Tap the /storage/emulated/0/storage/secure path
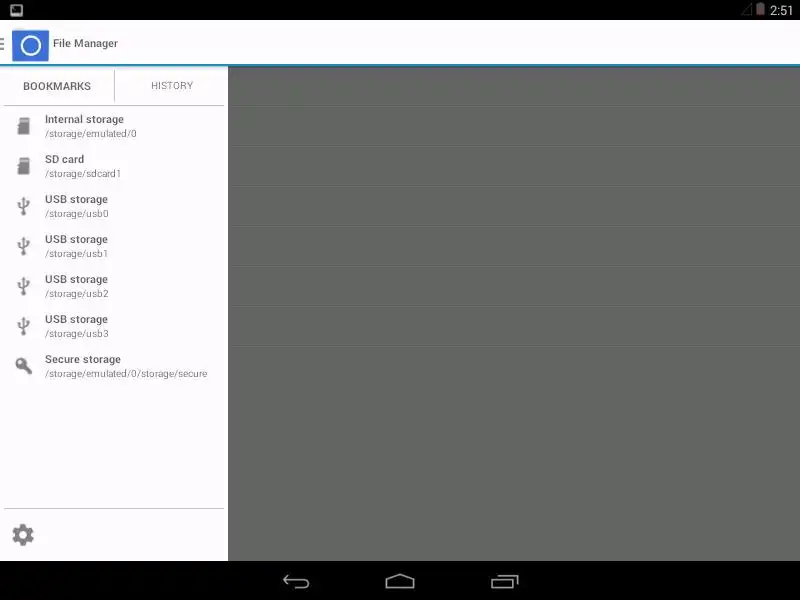 tap(126, 374)
